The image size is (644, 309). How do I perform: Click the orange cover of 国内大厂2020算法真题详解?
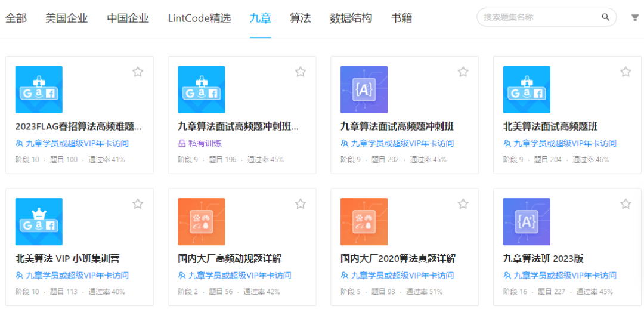[x=364, y=222]
